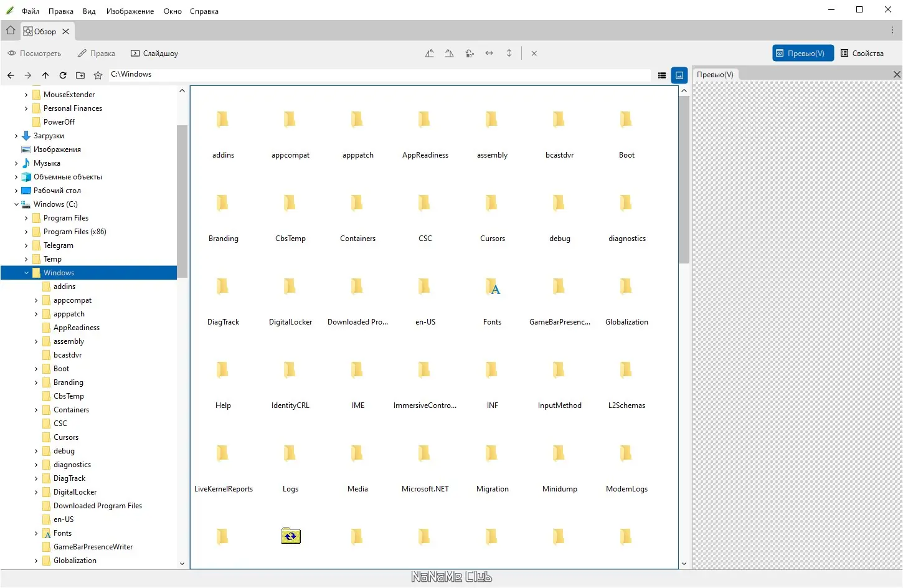Flip the image vertically
The width and height of the screenshot is (903, 588).
[509, 54]
